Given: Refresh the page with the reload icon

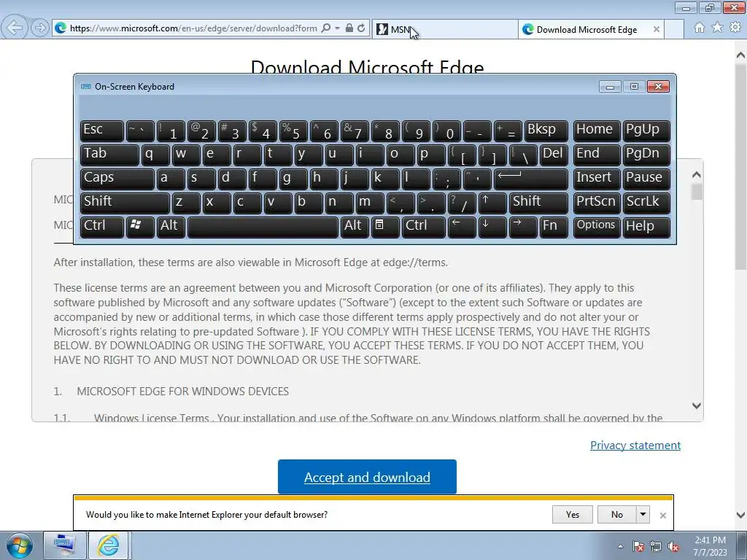Looking at the screenshot, I should pyautogui.click(x=362, y=28).
